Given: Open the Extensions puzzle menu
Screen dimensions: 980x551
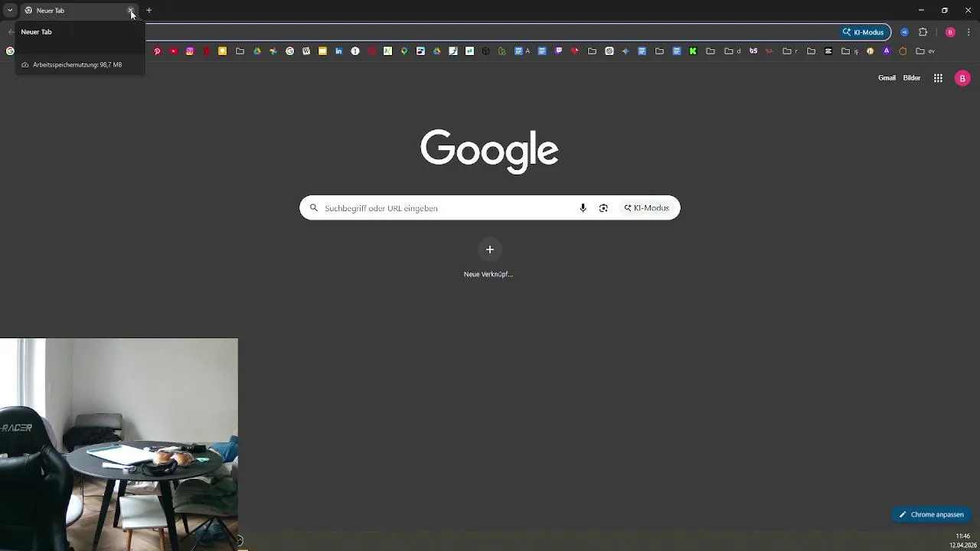Looking at the screenshot, I should tap(923, 32).
